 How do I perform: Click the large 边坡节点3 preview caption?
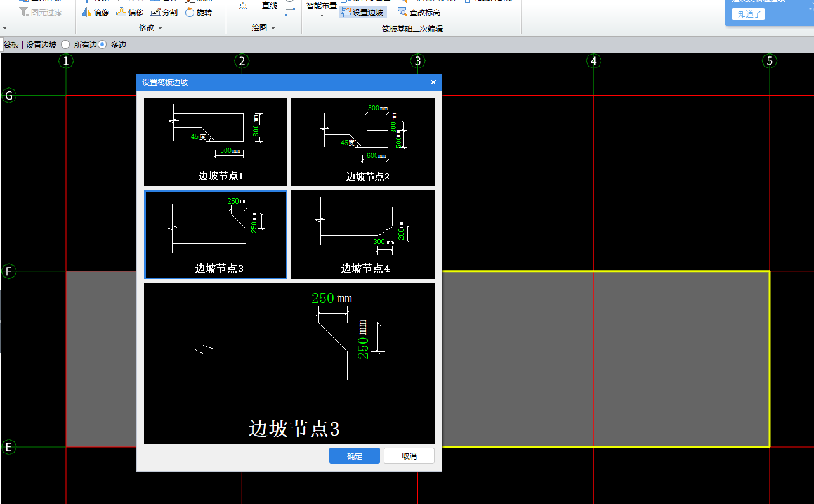[294, 429]
